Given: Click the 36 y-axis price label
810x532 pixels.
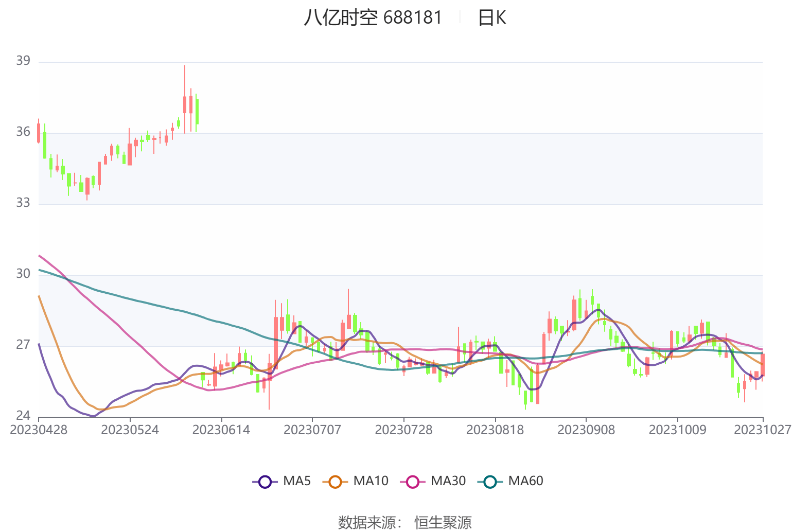Looking at the screenshot, I should (23, 132).
